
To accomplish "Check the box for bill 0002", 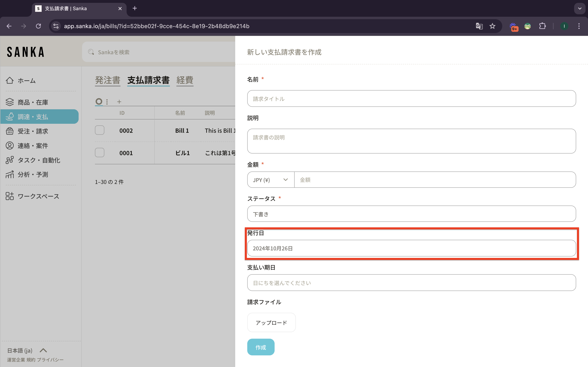I will coord(100,130).
